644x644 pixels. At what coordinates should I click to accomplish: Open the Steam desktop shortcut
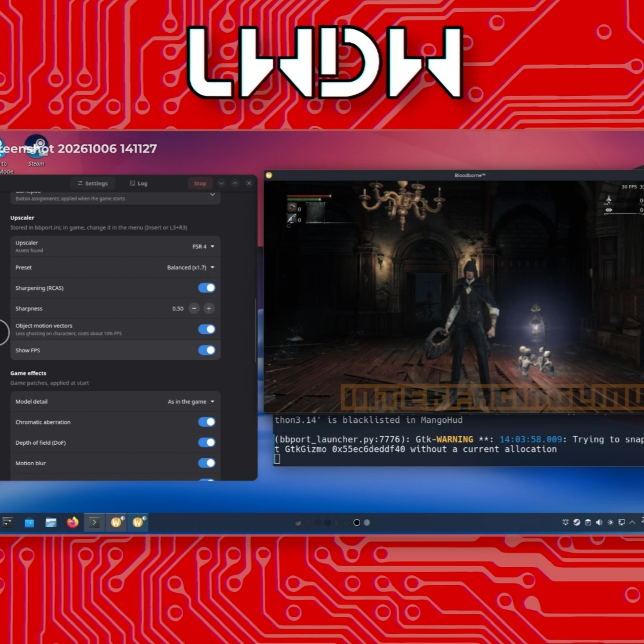tap(36, 150)
